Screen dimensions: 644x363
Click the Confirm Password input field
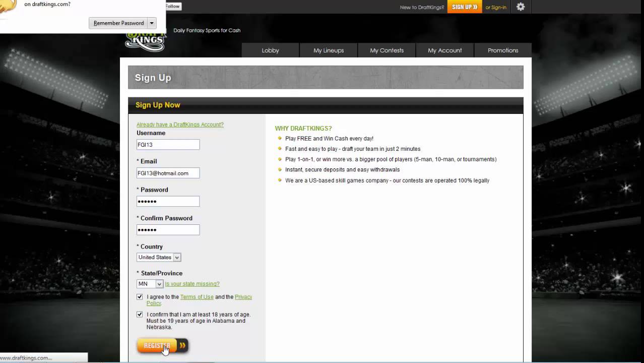point(168,230)
